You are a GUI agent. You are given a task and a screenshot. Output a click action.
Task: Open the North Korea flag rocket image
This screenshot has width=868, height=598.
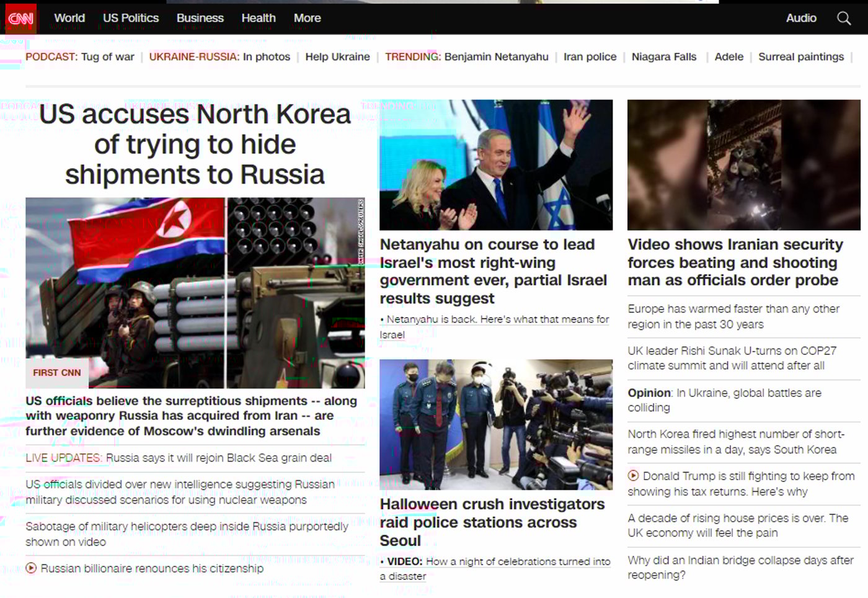(x=195, y=293)
